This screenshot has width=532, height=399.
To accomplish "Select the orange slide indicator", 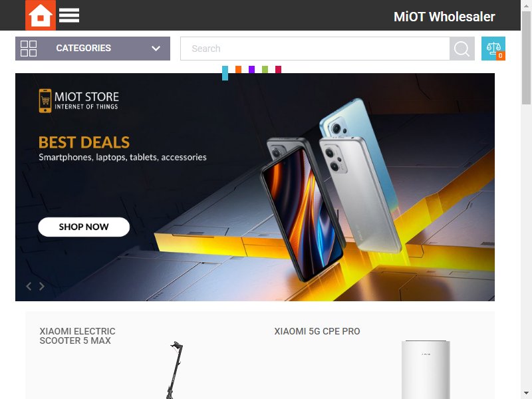I will pos(238,70).
